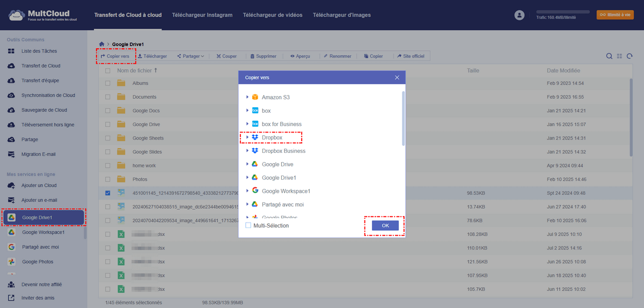Click the dialog cloud list scrollbar
This screenshot has width=644, height=308.
403,118
